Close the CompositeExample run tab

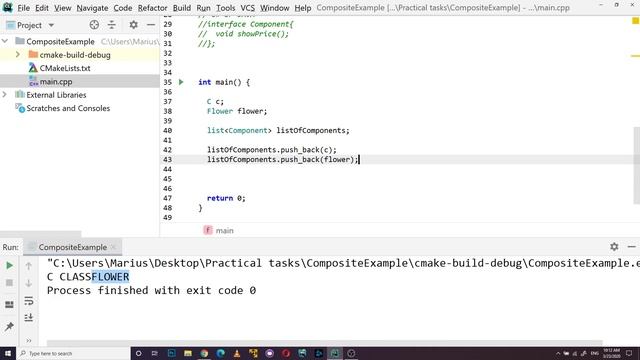tap(113, 247)
